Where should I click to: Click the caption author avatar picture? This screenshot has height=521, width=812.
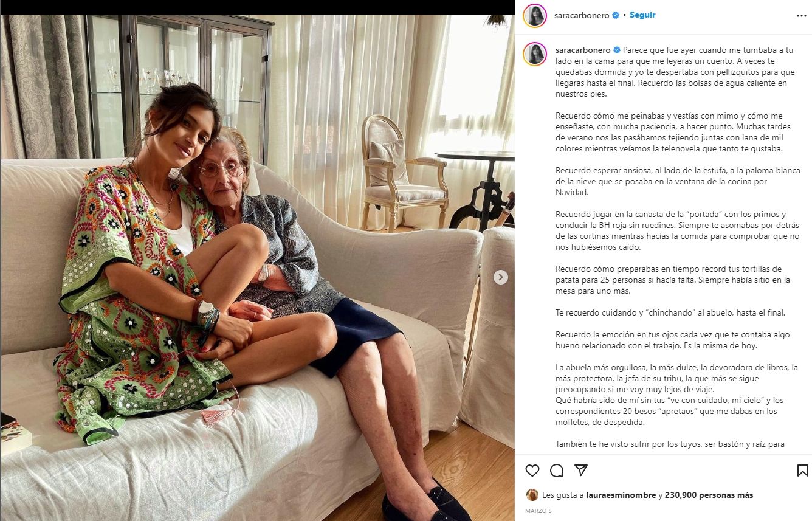[x=535, y=53]
